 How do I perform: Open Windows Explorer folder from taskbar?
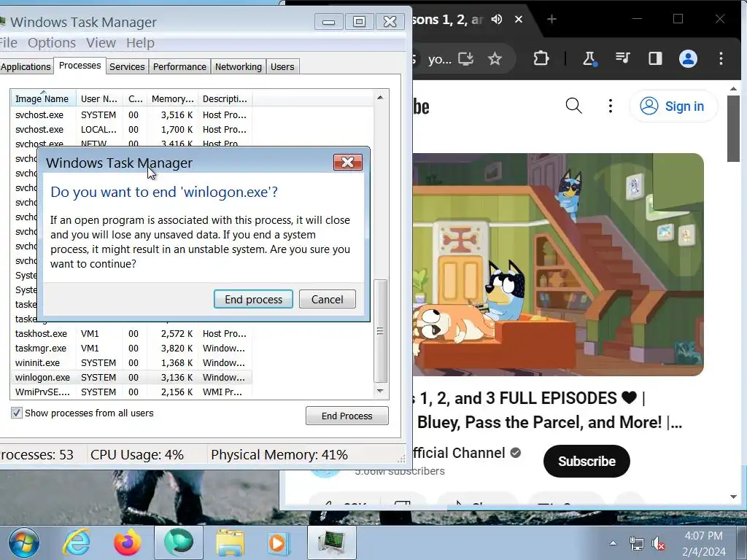pyautogui.click(x=230, y=542)
